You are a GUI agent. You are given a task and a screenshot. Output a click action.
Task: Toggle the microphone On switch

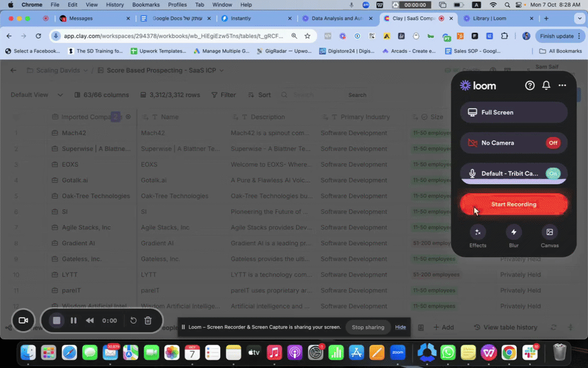point(552,173)
